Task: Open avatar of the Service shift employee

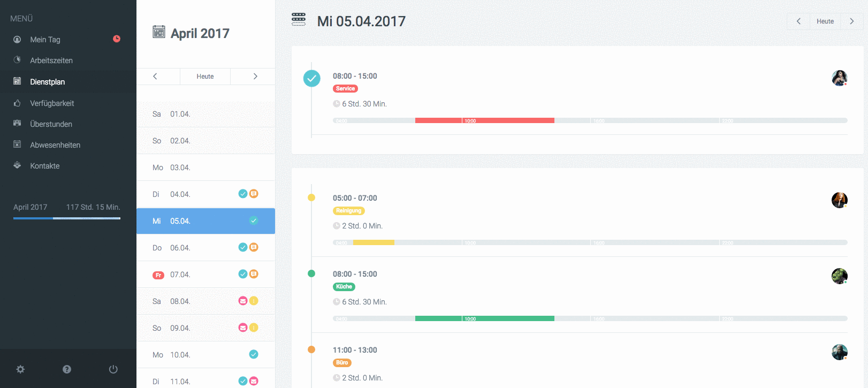Action: tap(840, 78)
